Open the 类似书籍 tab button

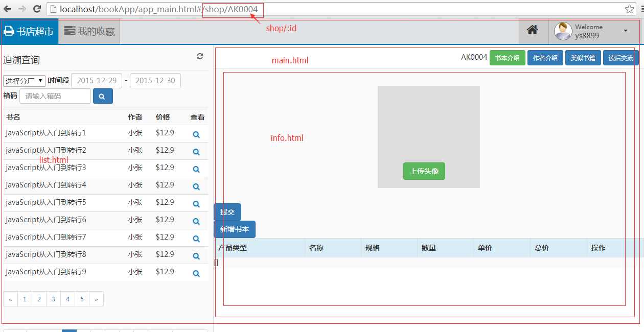(583, 58)
